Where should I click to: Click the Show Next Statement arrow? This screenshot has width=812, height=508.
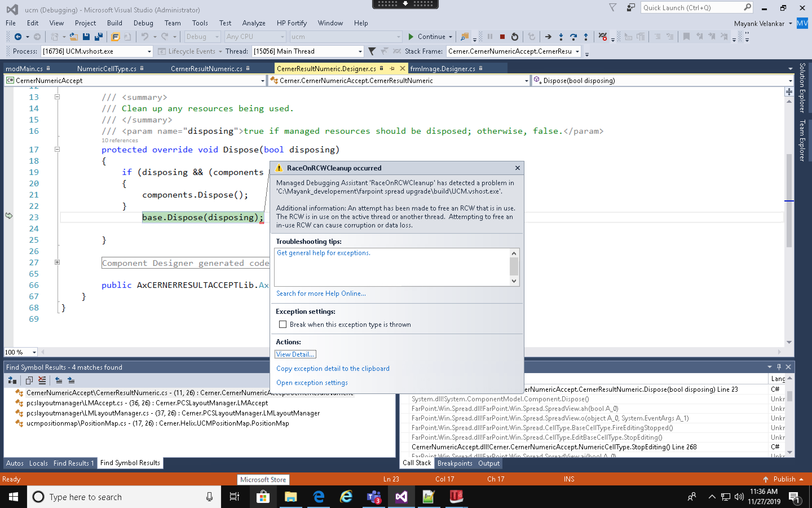(548, 37)
